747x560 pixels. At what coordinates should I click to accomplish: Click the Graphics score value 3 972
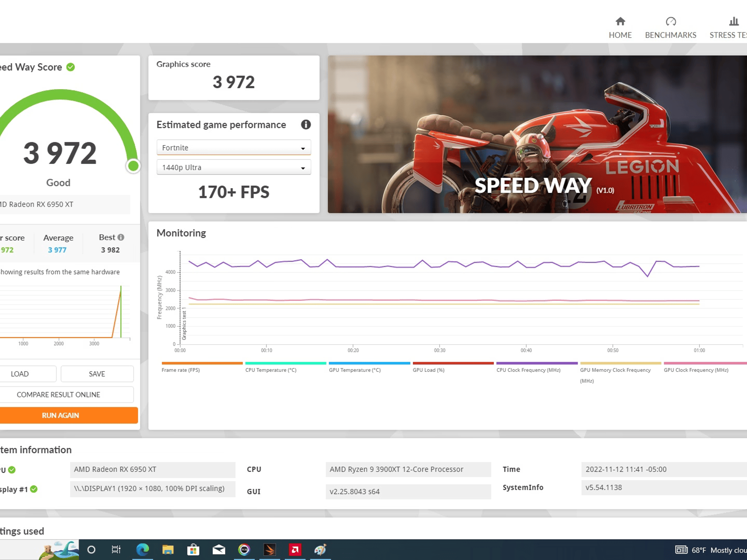234,82
